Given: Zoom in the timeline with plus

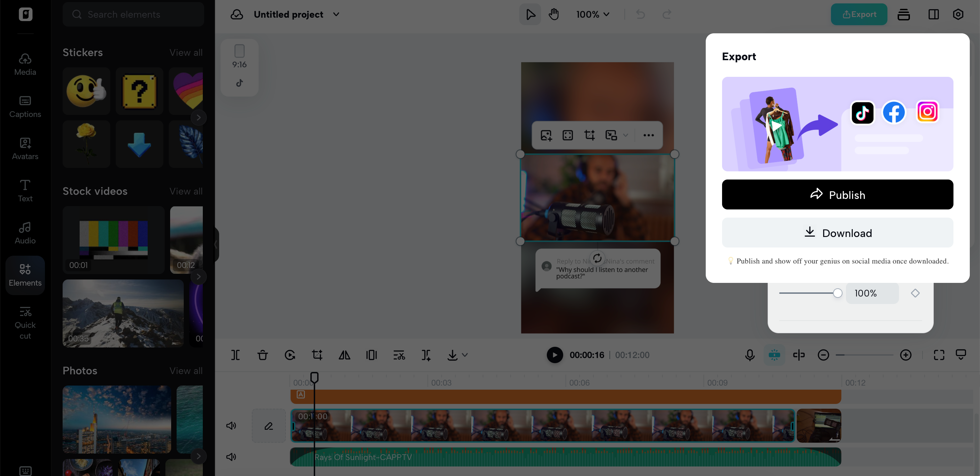Looking at the screenshot, I should tap(906, 355).
